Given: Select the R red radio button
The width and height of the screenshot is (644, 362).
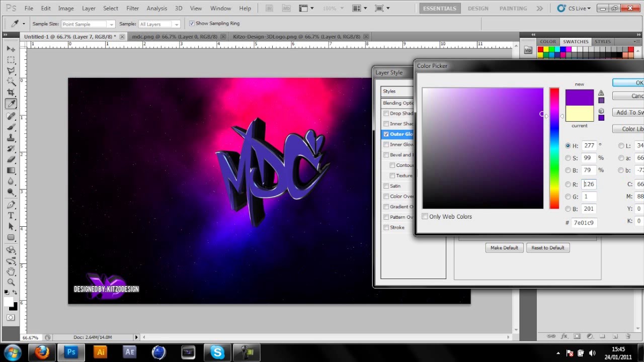Looking at the screenshot, I should pyautogui.click(x=568, y=185).
